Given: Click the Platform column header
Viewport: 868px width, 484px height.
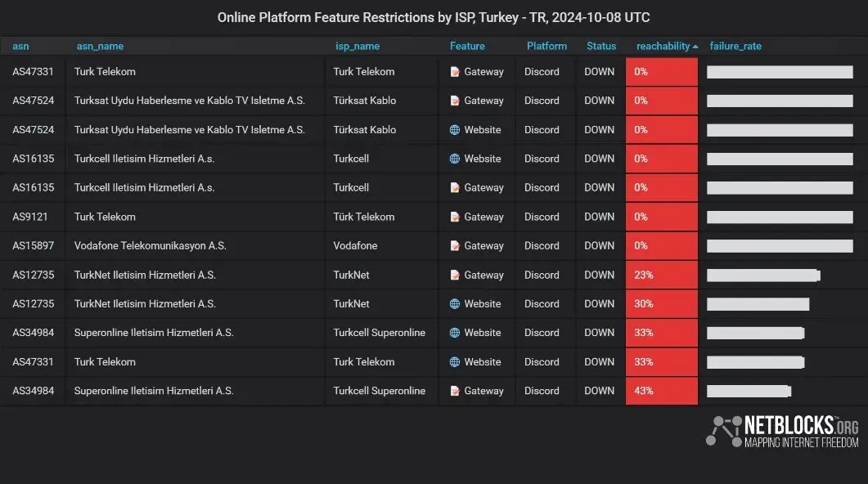Looking at the screenshot, I should pyautogui.click(x=546, y=47).
